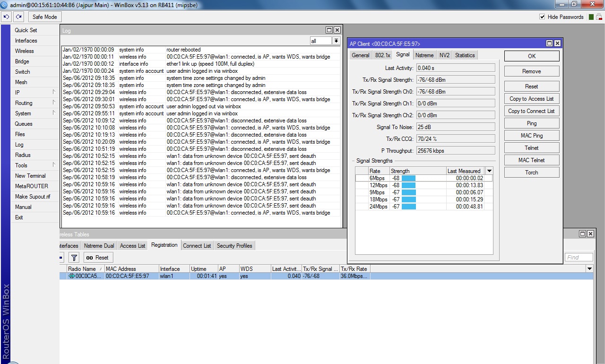Open the Connect List tab

(x=197, y=246)
